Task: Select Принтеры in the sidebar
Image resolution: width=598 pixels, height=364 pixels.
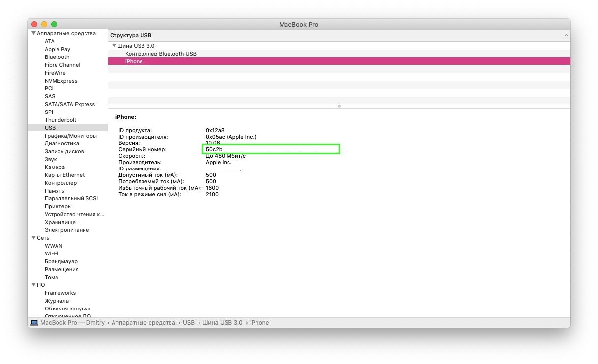Action: [58, 206]
